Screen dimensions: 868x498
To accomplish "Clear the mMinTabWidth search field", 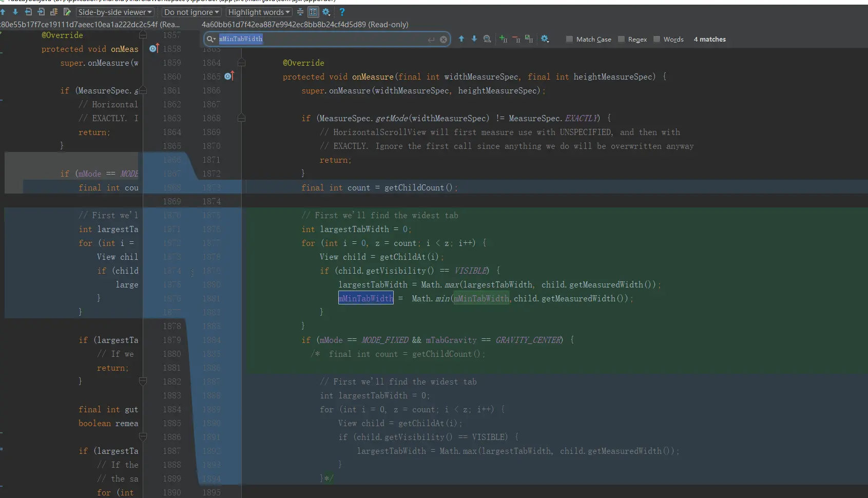I will click(x=443, y=40).
